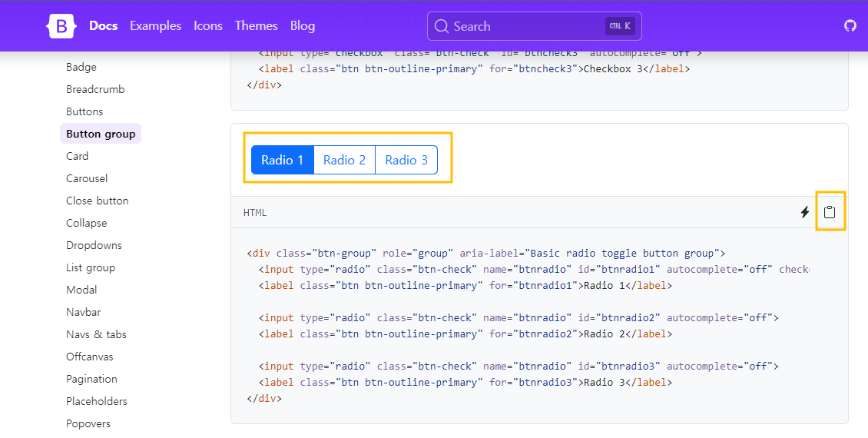
Task: Click the Search input field
Action: point(534,26)
